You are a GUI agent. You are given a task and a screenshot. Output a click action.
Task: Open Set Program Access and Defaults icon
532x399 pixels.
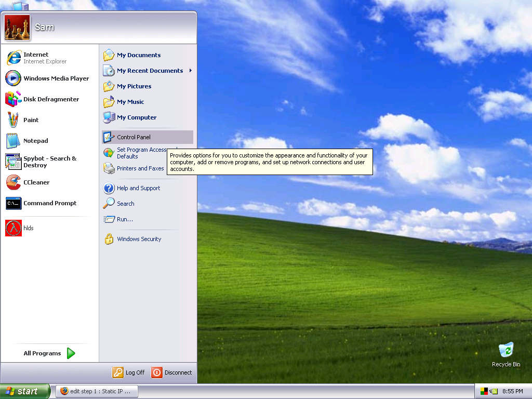109,153
